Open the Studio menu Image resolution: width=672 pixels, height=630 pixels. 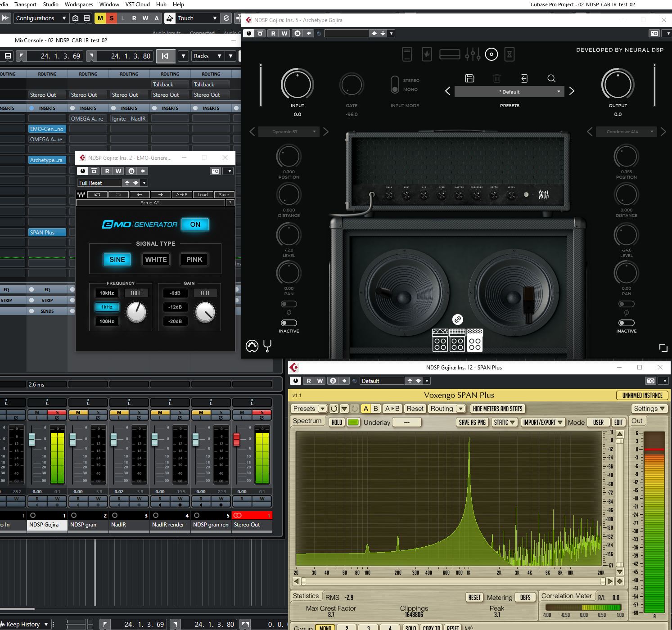[51, 4]
